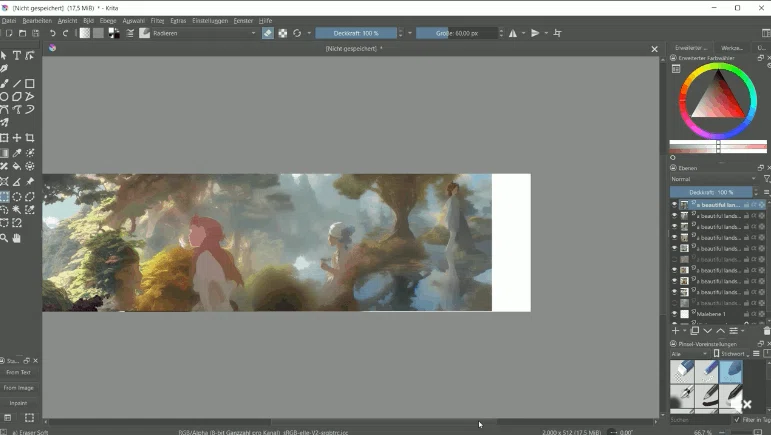This screenshot has width=771, height=435.
Task: Move layer up in stack
Action: pyautogui.click(x=720, y=331)
